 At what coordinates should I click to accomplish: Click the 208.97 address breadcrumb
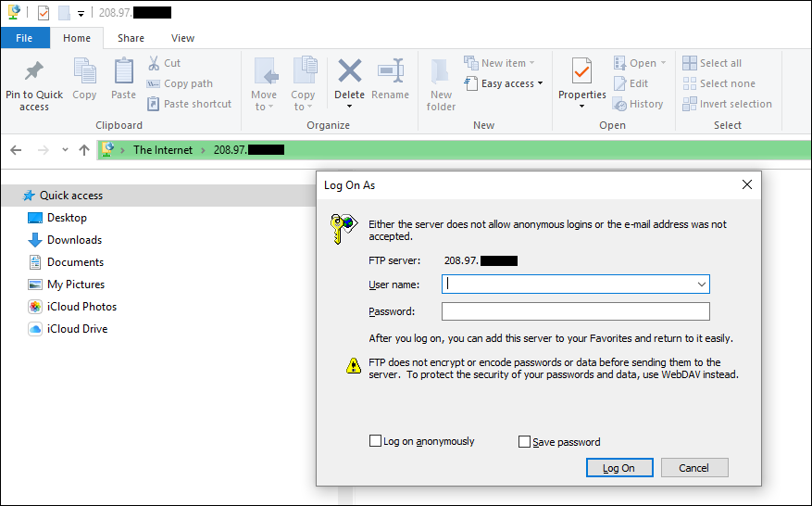click(x=249, y=150)
